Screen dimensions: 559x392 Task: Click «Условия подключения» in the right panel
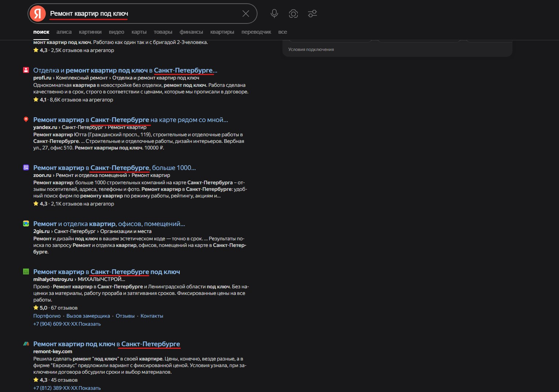(311, 49)
